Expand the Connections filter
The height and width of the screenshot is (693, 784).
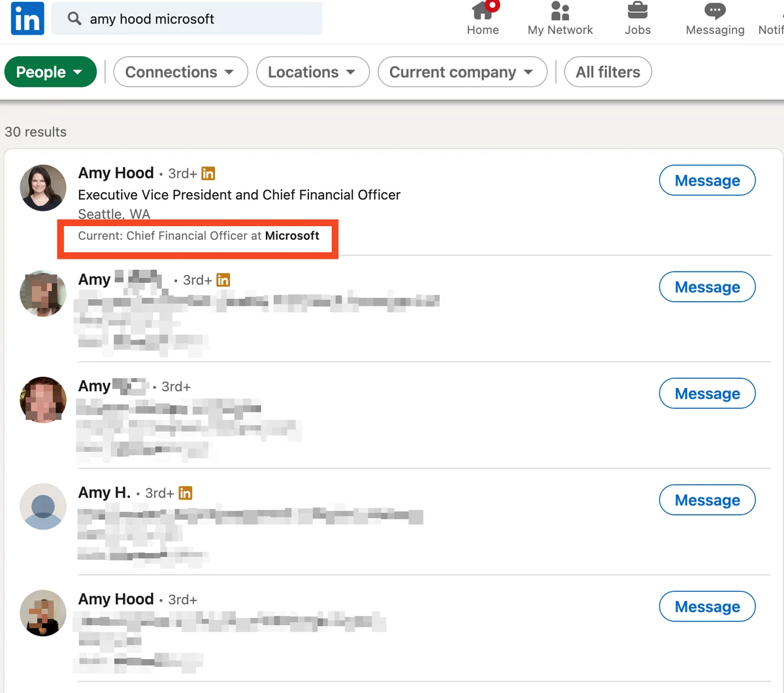coord(180,72)
